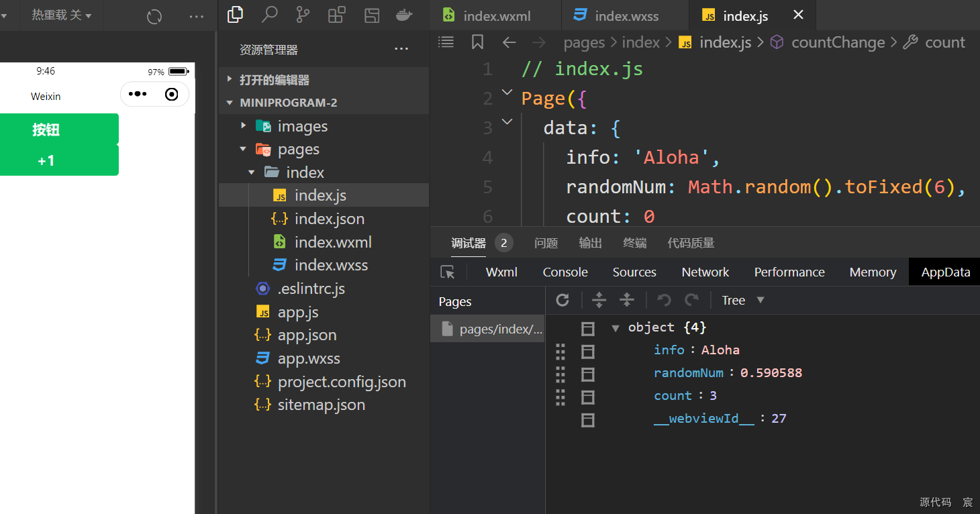
Task: Click the mini program capsule menu dots
Action: point(138,94)
